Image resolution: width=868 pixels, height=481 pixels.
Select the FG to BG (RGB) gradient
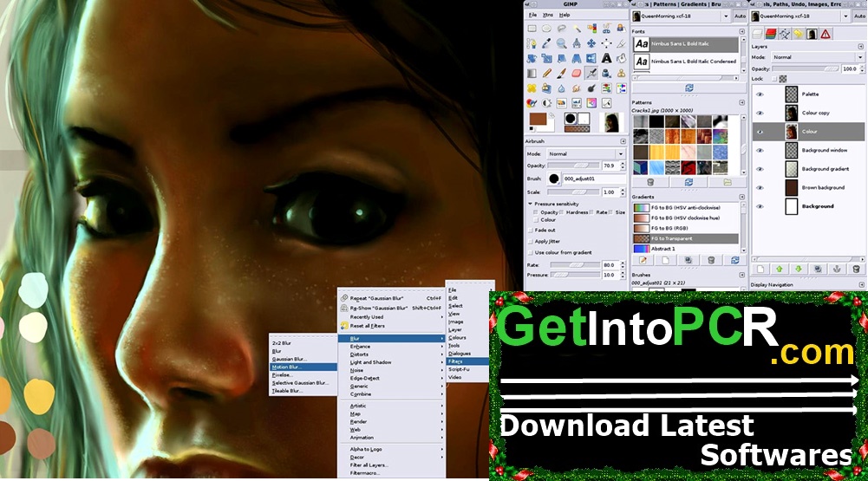[x=685, y=228]
